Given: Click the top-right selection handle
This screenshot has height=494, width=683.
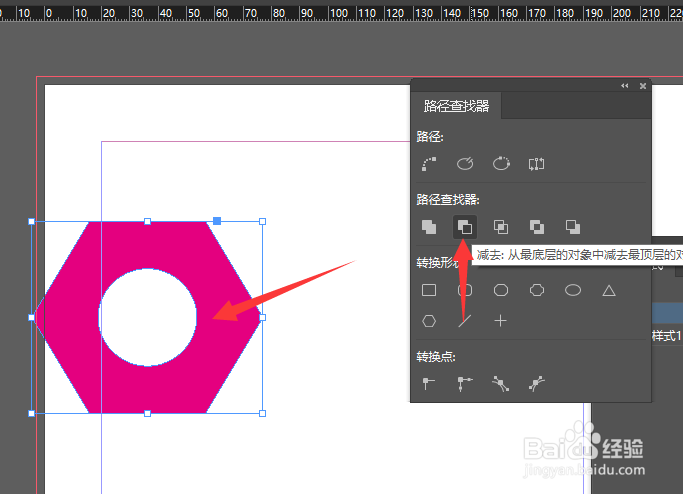Looking at the screenshot, I should pos(262,221).
